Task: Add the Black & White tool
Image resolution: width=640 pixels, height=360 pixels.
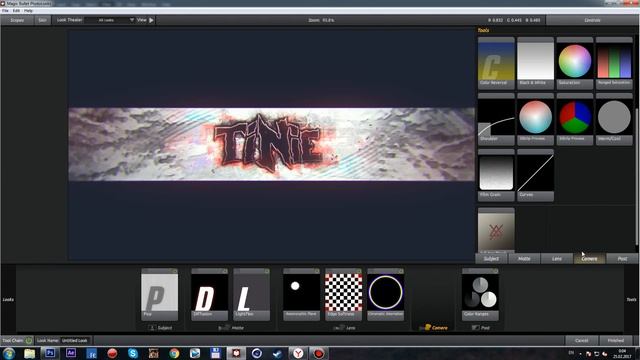Action: (535, 63)
